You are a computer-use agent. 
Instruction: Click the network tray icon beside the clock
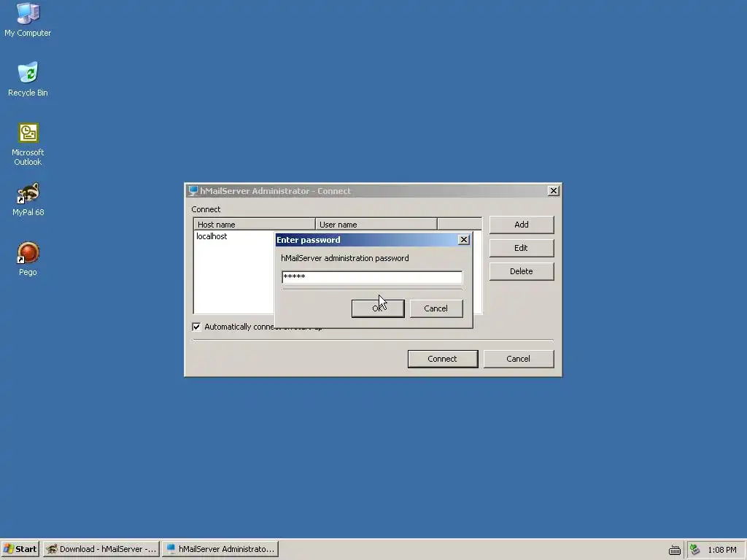tap(694, 550)
